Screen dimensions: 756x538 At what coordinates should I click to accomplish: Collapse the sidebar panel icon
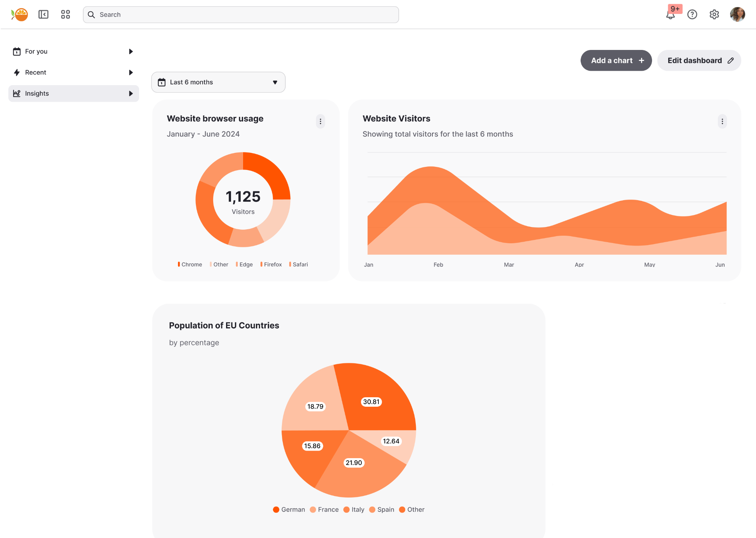(x=43, y=14)
